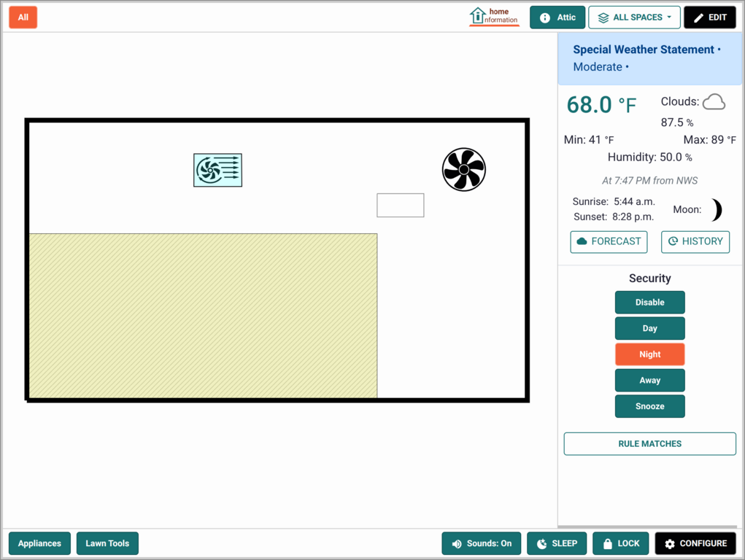Switch security mode to Away
745x560 pixels.
click(649, 381)
